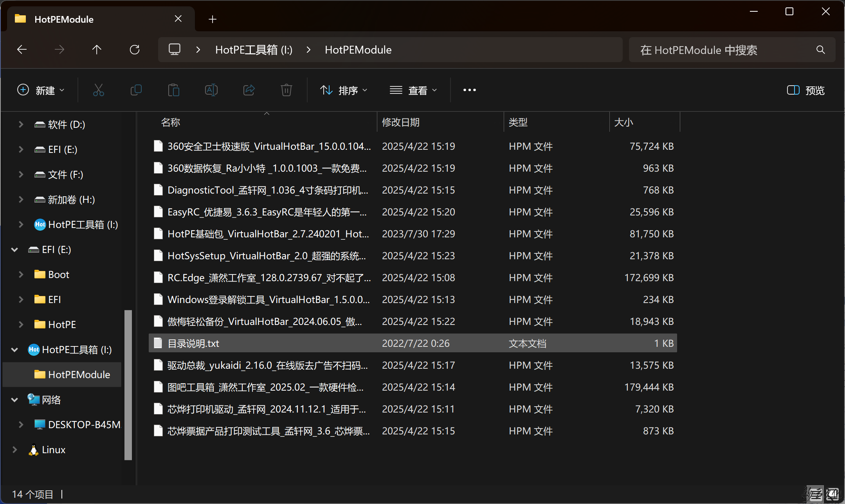
Task: Select the 芯烨打印机驱动 file
Action: click(413, 409)
